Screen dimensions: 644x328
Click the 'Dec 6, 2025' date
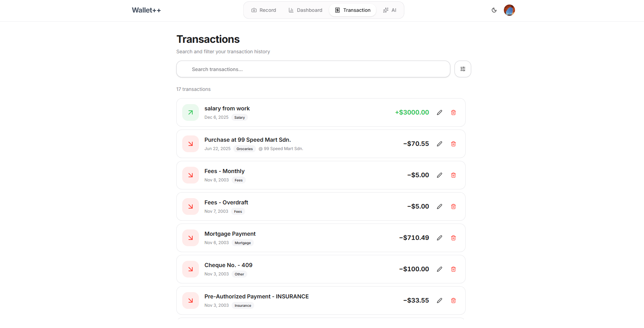tap(216, 117)
